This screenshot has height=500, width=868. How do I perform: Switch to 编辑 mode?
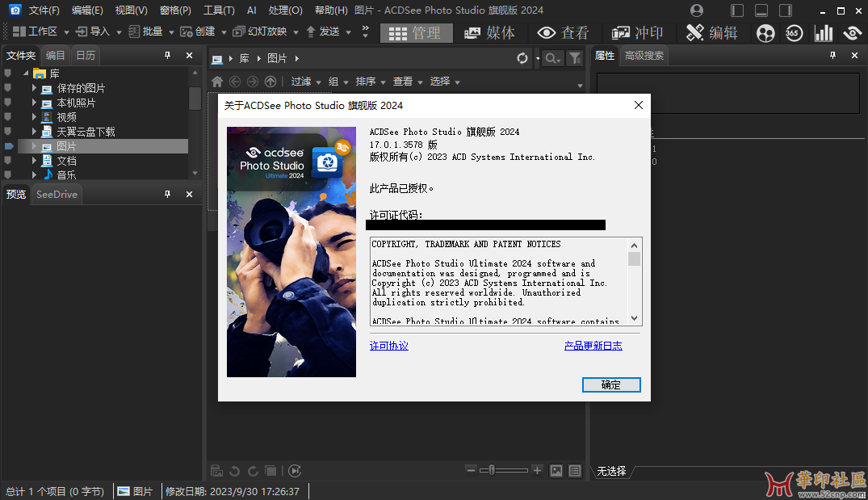click(x=712, y=33)
